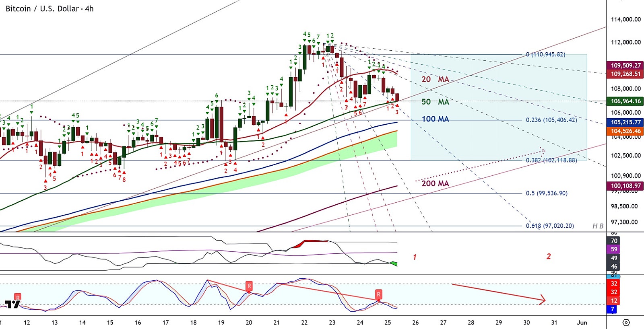This screenshot has width=644, height=329.
Task: Click the 50 MA text annotation
Action: (436, 102)
